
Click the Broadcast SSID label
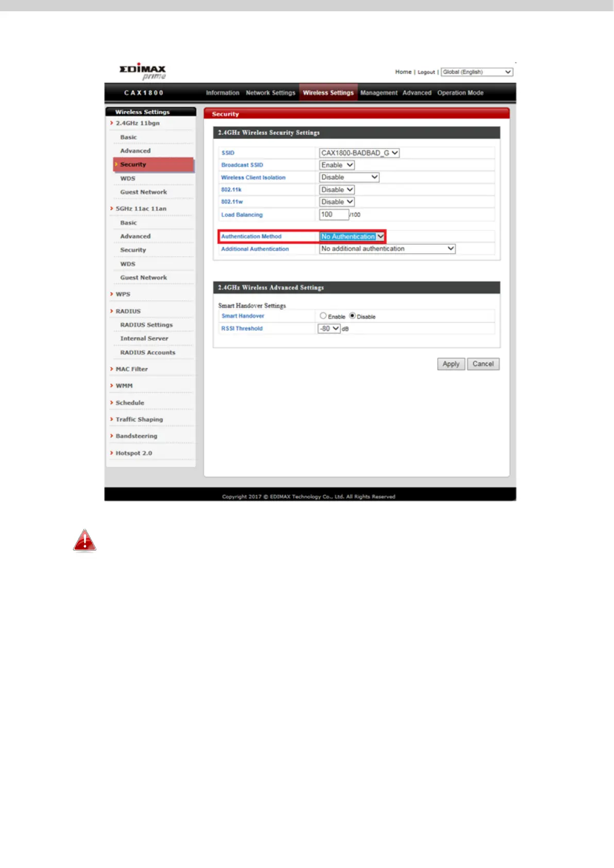[x=242, y=165]
